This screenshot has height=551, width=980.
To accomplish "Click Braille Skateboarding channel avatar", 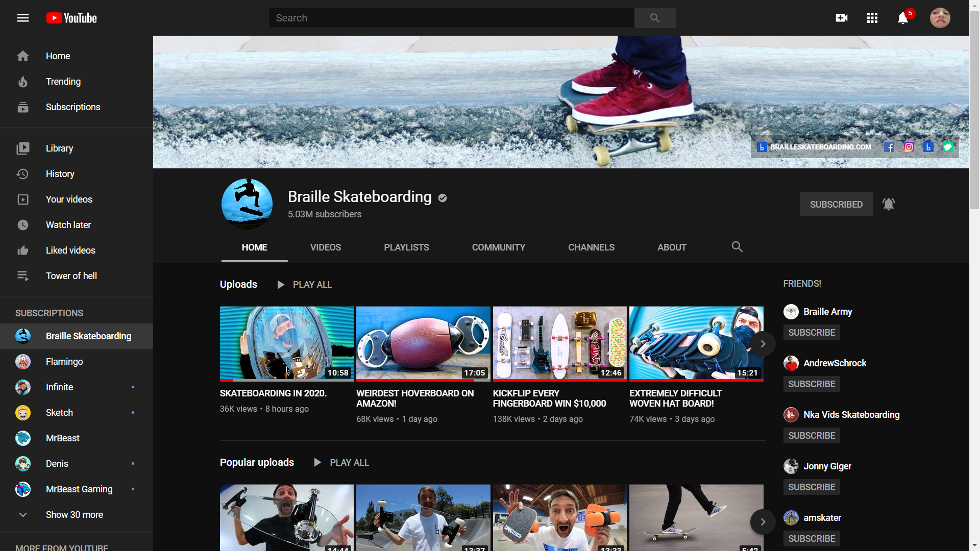I will [x=247, y=204].
